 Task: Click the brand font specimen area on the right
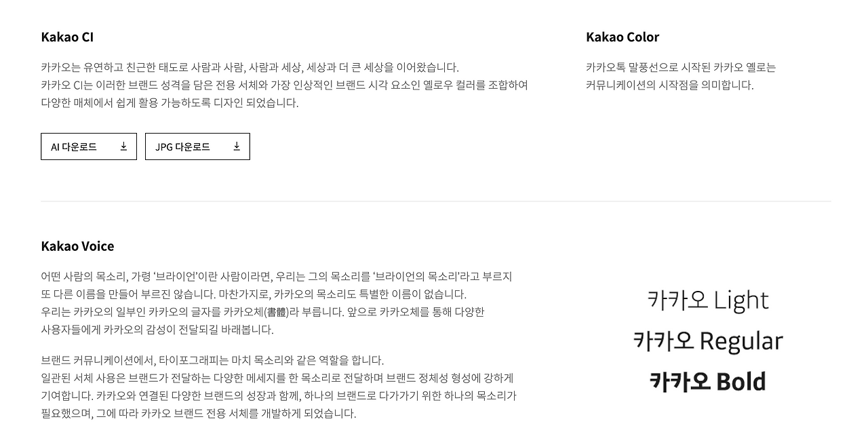707,340
